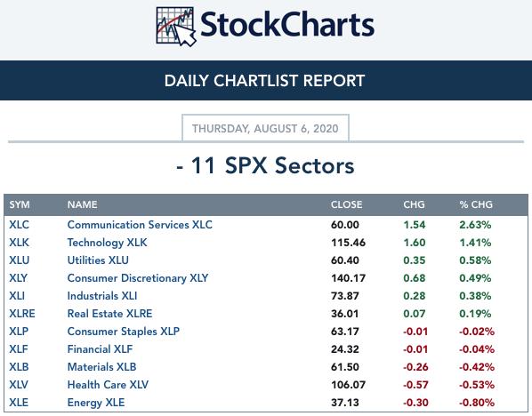This screenshot has width=532, height=416.
Task: Click the StockCharts wordmark text
Action: tap(287, 24)
